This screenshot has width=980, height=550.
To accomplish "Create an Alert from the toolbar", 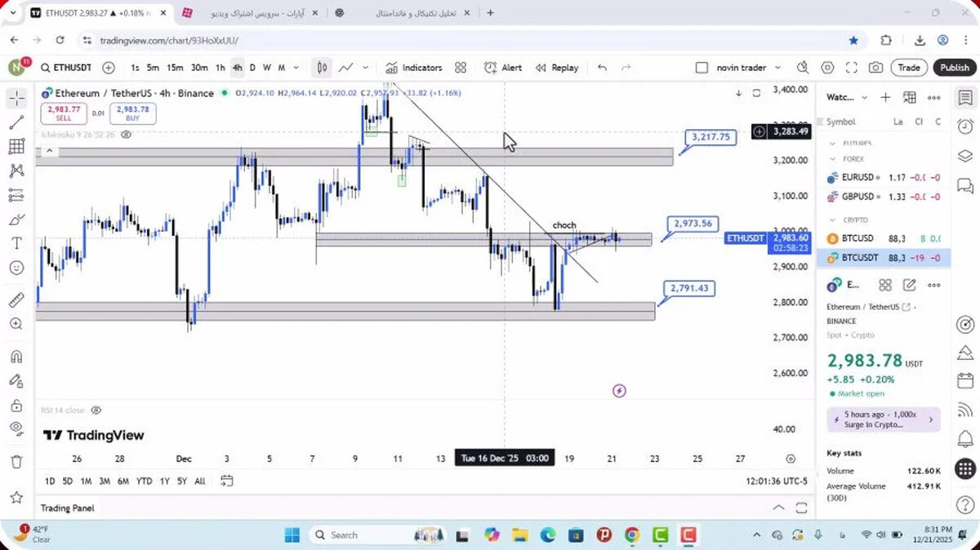I will coord(503,68).
